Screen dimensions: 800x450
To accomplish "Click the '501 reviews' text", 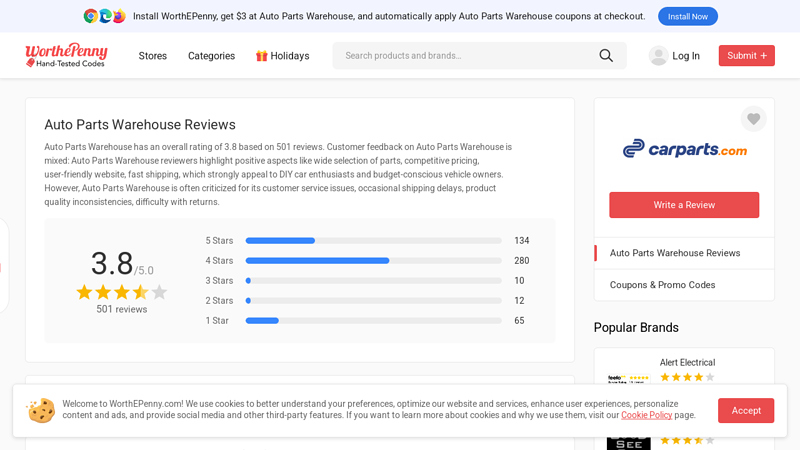I will [x=122, y=309].
